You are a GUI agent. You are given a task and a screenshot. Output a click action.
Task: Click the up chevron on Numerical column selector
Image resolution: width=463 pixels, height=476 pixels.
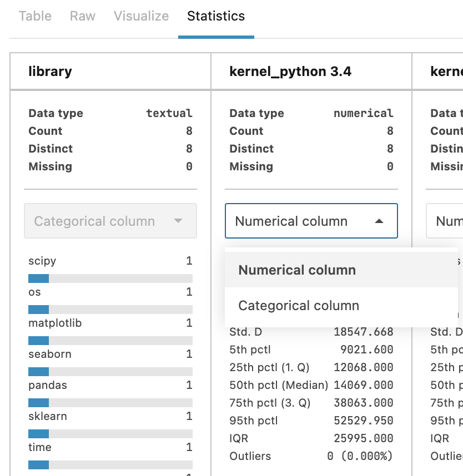[380, 221]
